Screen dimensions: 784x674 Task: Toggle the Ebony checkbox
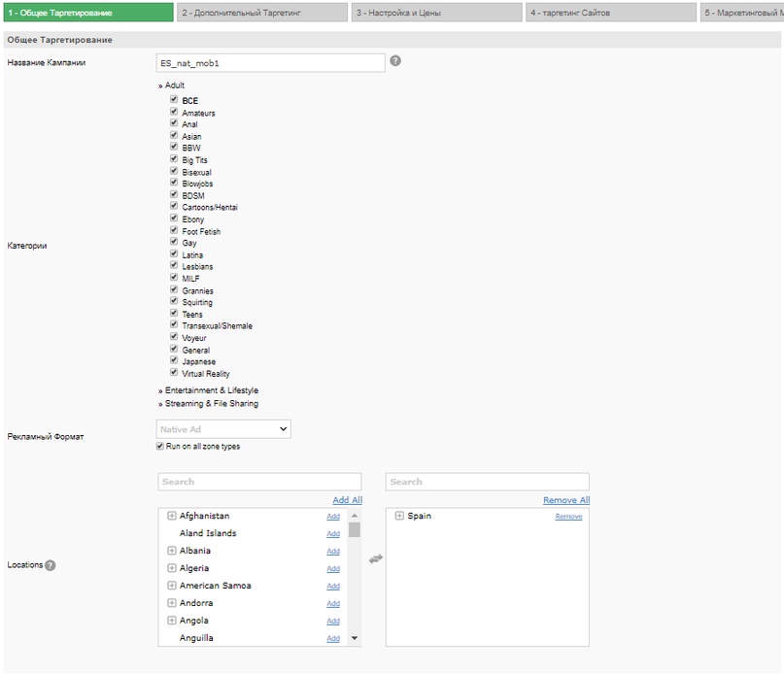174,218
